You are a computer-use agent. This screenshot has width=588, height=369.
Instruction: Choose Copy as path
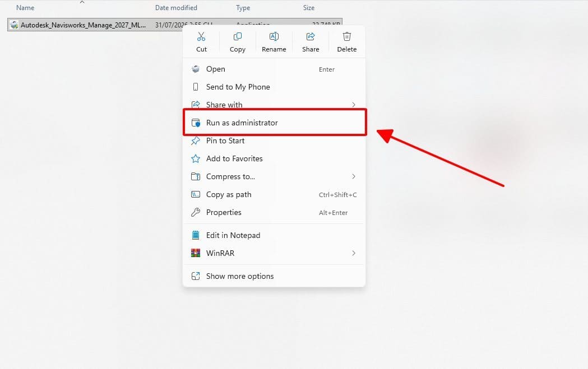pyautogui.click(x=274, y=194)
